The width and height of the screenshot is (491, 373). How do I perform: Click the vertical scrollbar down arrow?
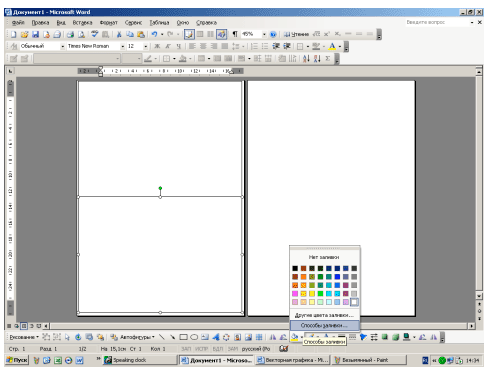click(x=479, y=296)
